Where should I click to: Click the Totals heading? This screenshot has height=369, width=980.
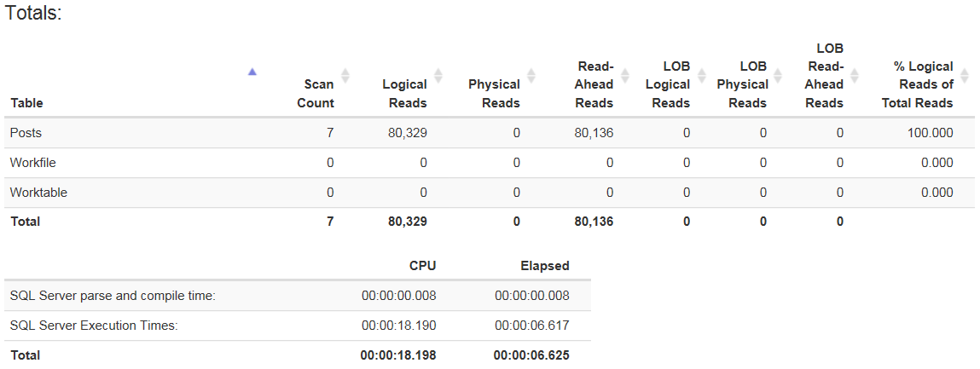[33, 14]
